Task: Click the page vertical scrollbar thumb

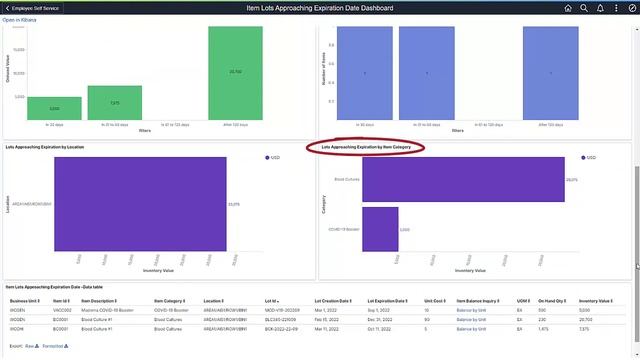Action: point(637,253)
